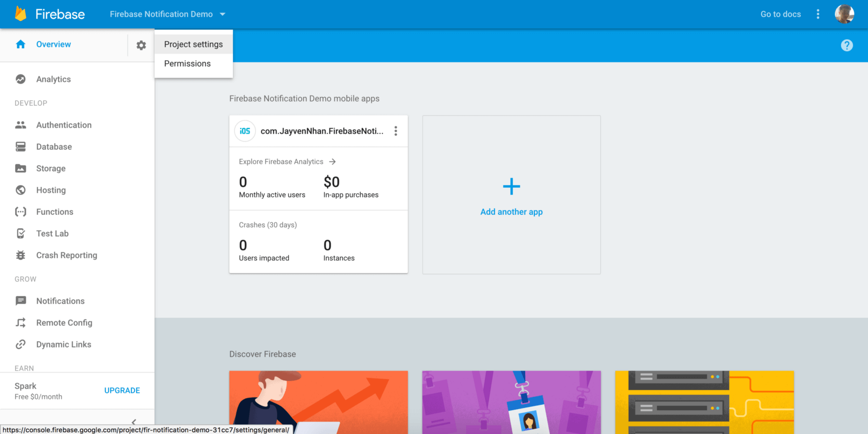Open Remote Config section
This screenshot has height=434, width=868.
[64, 323]
